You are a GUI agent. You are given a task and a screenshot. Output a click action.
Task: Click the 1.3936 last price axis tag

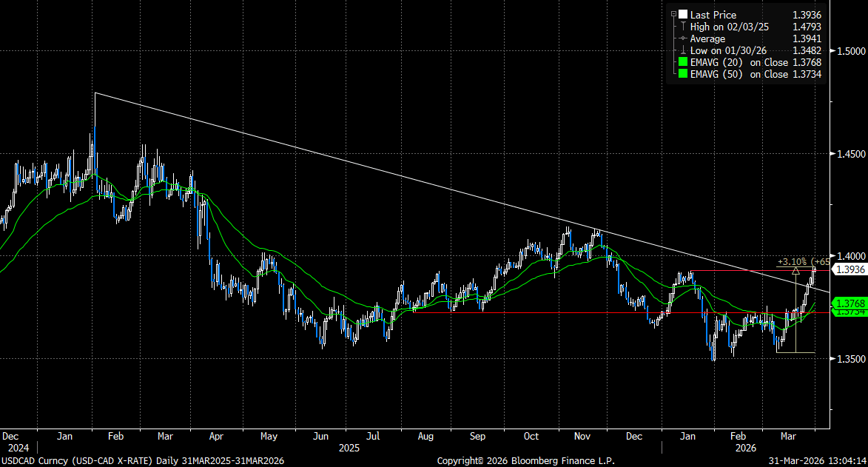click(x=850, y=269)
